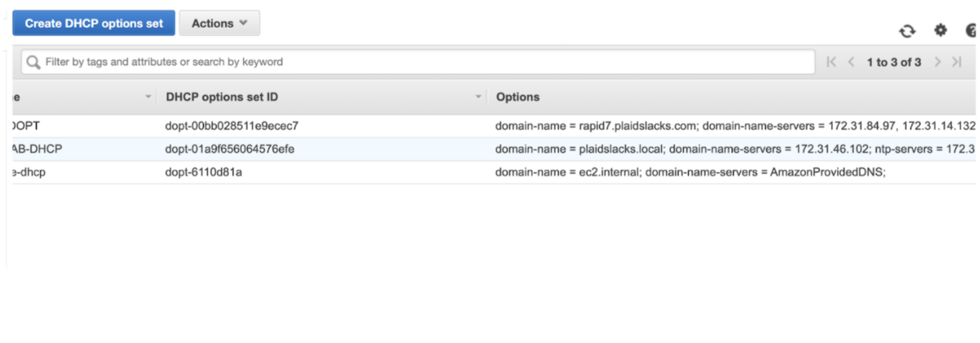Click the ec2.internal options cell
Image resolution: width=980 pixels, height=343 pixels.
690,172
